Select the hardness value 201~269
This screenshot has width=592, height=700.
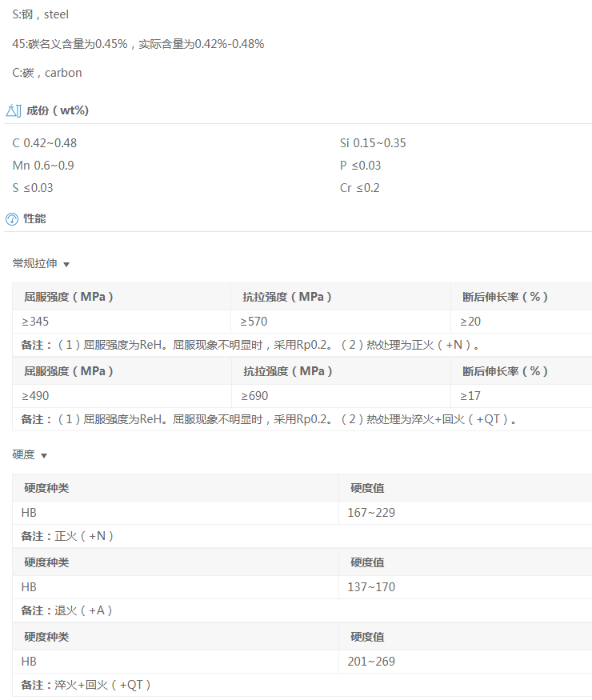(x=371, y=662)
